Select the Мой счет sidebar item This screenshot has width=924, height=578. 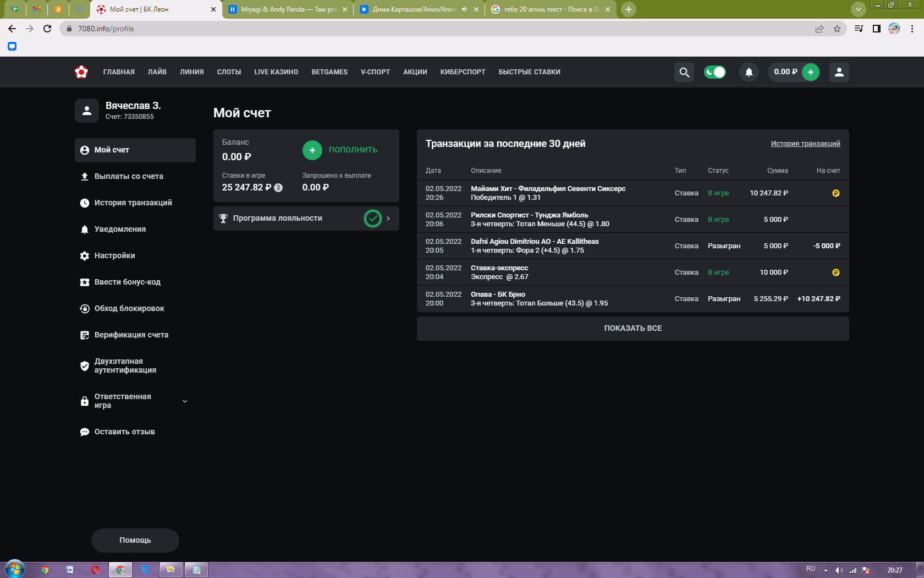[135, 150]
